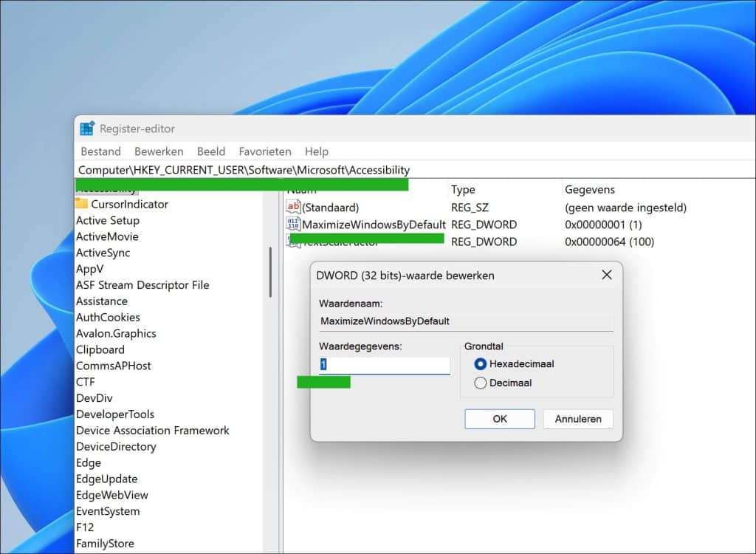Screen dimensions: 756x554
Task: Select the Avalon.Graphics key
Action: pyautogui.click(x=116, y=333)
